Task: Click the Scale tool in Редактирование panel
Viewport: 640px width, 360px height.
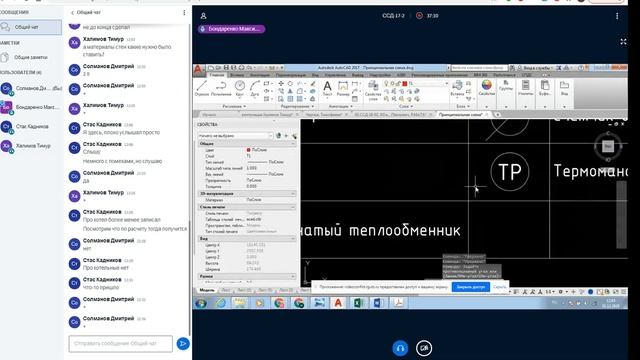Action: coord(290,99)
